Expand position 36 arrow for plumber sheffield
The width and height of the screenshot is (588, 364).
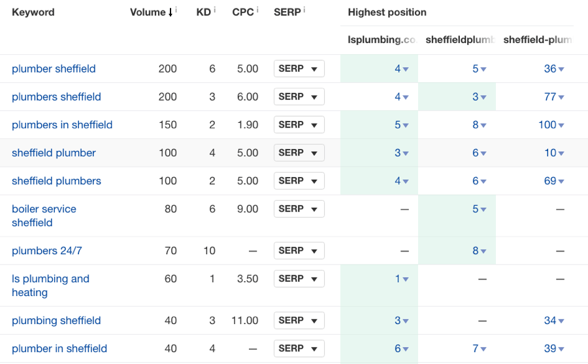(554, 69)
